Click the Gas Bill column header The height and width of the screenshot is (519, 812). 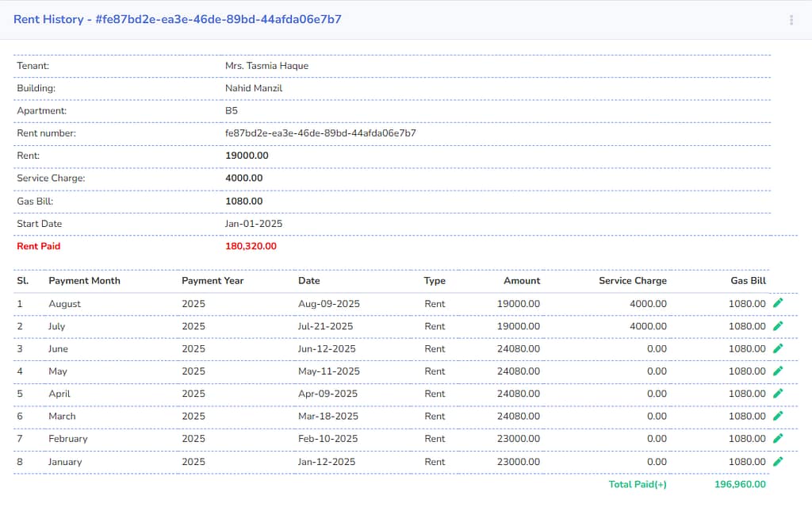748,280
